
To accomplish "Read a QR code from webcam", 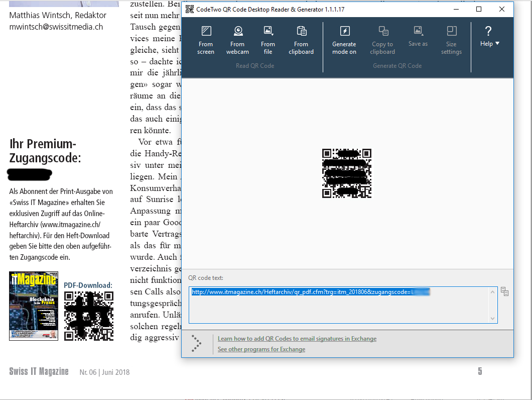I will (237, 40).
